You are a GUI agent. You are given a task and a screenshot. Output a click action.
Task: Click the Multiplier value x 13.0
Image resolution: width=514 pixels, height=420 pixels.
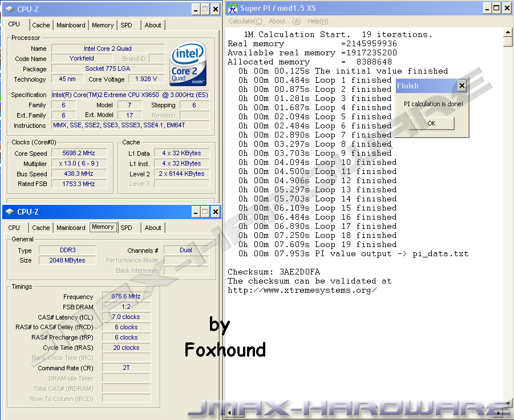[x=79, y=163]
